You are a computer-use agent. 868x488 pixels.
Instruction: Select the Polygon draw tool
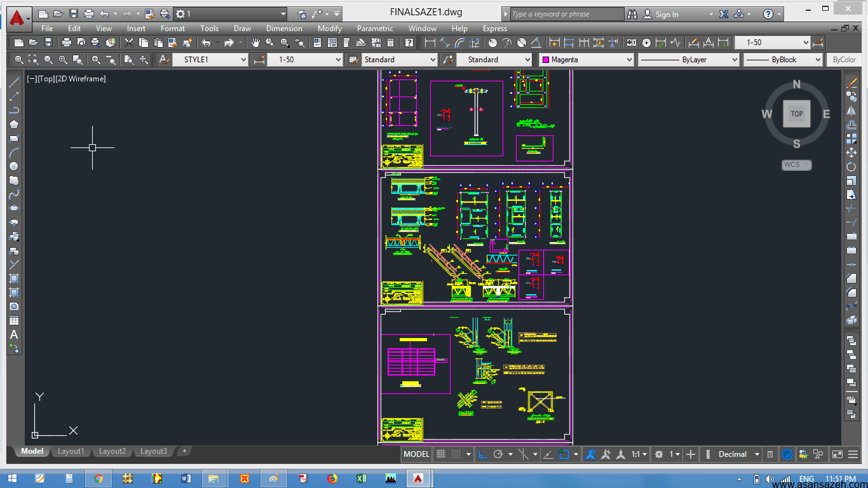tap(13, 125)
